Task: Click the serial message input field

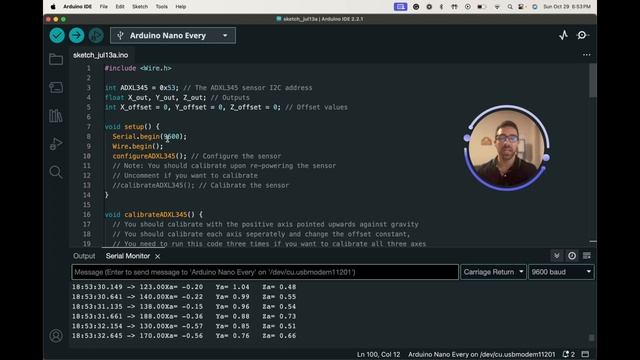Action: [x=265, y=272]
